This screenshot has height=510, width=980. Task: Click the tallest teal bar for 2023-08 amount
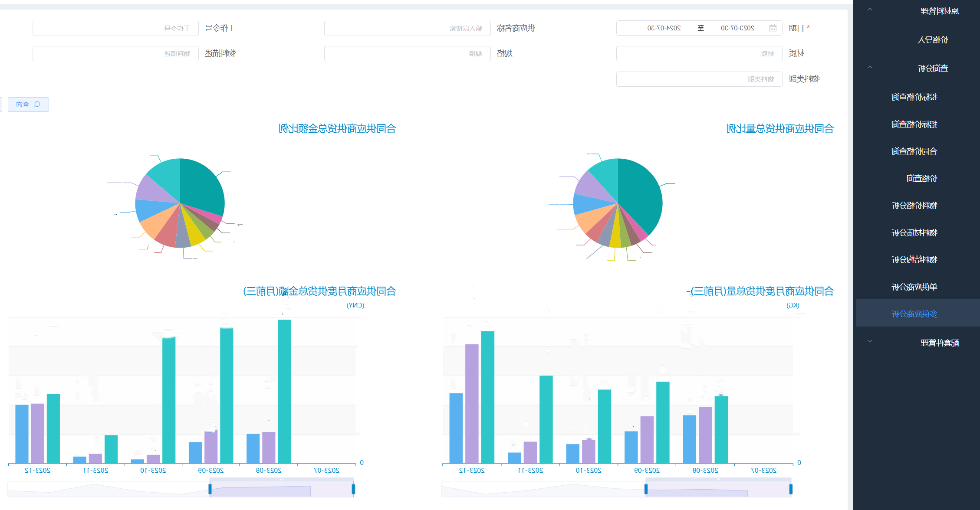pyautogui.click(x=284, y=391)
